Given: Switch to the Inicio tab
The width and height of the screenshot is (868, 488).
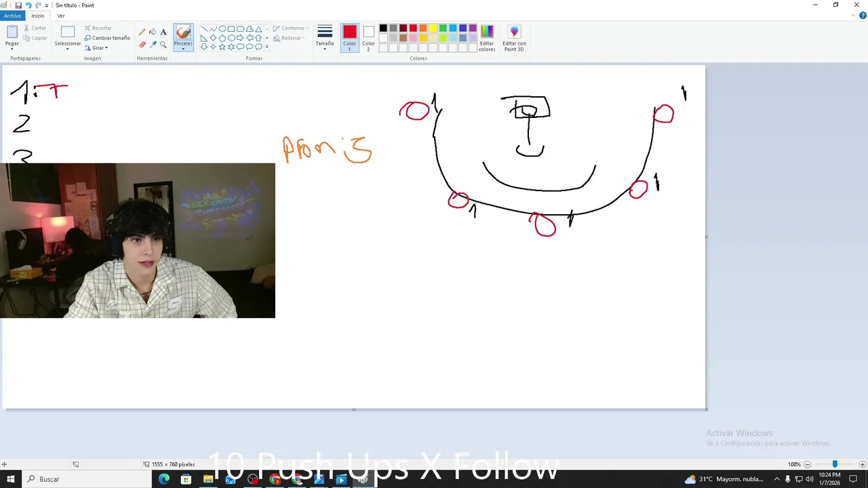Looking at the screenshot, I should pyautogui.click(x=38, y=16).
